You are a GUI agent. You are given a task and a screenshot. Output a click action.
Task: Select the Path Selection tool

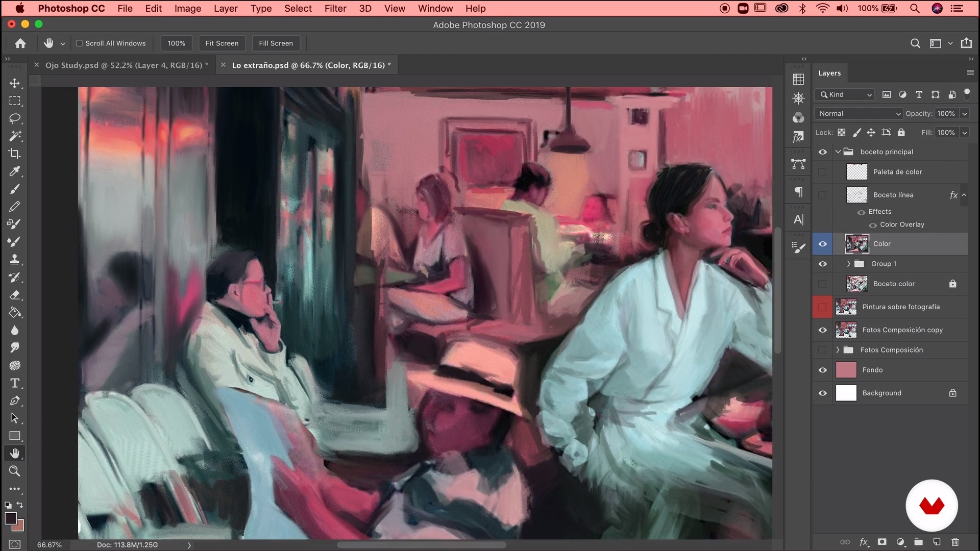pyautogui.click(x=15, y=418)
